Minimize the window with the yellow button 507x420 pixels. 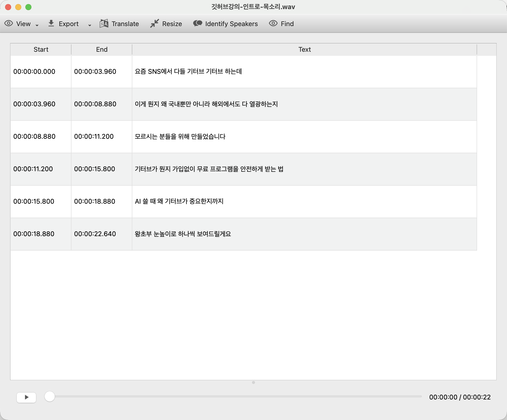(x=18, y=7)
